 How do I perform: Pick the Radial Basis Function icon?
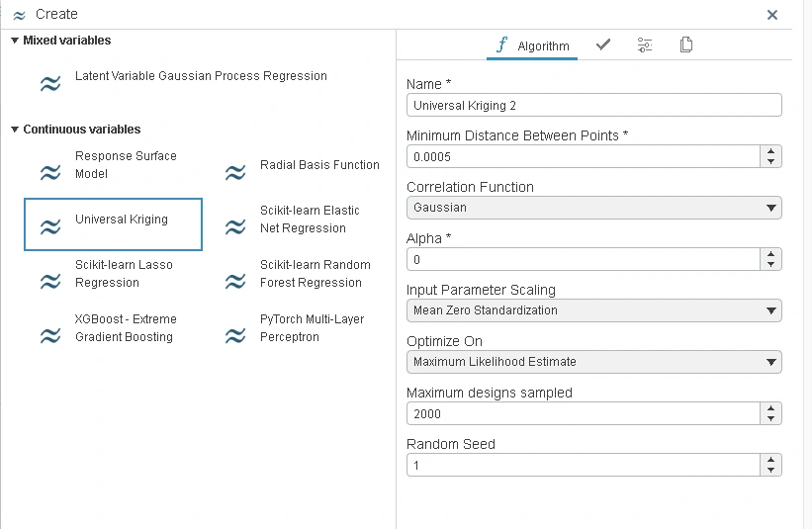click(234, 174)
